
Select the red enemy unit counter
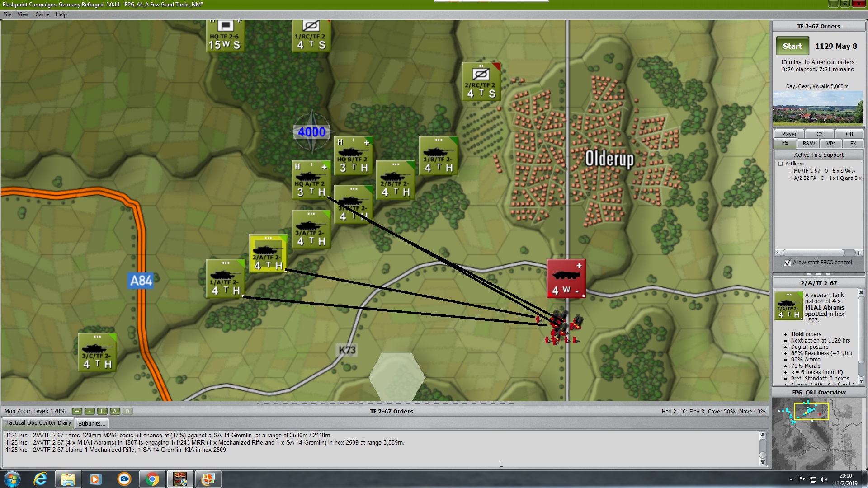[566, 279]
